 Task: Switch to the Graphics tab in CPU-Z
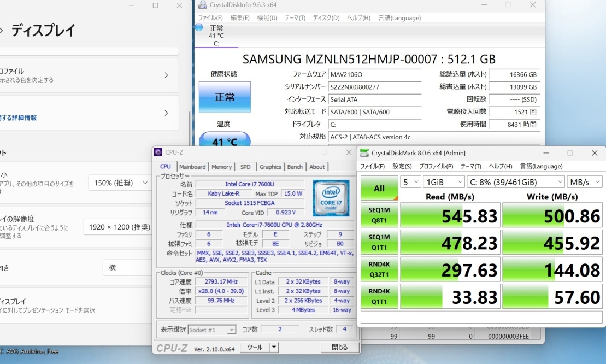[x=270, y=167]
